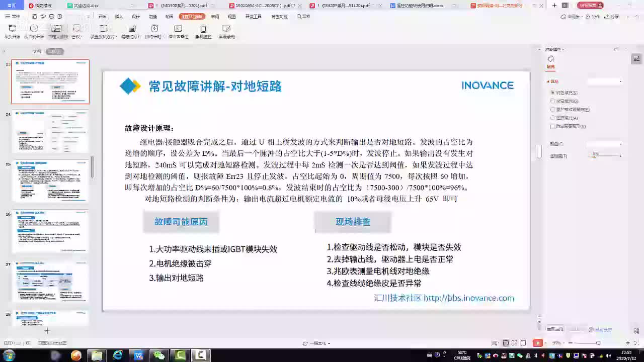Viewport: 644px width, 362px height.
Task: Click the sync status button top right
Action: [571, 17]
